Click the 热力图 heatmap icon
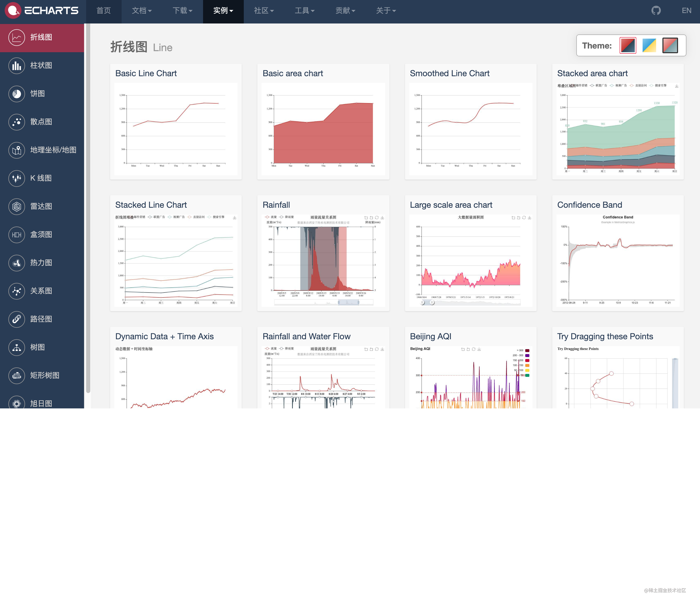The image size is (700, 607). (17, 263)
